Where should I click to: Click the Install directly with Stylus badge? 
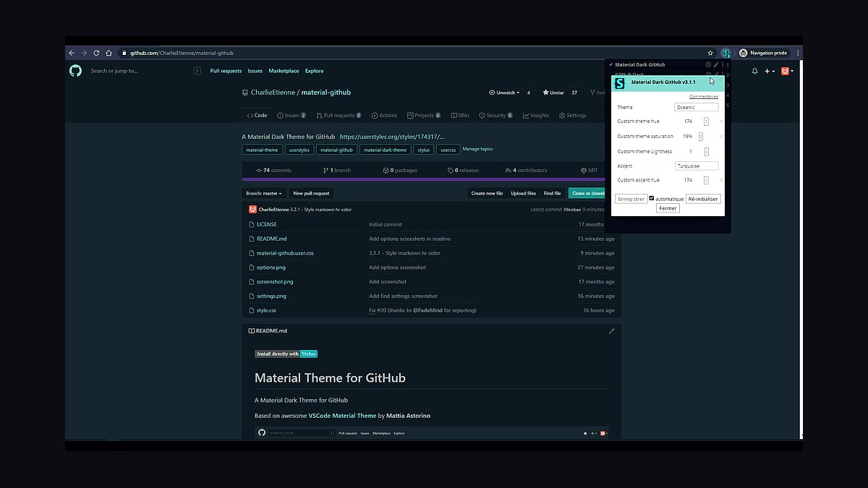[x=286, y=354]
